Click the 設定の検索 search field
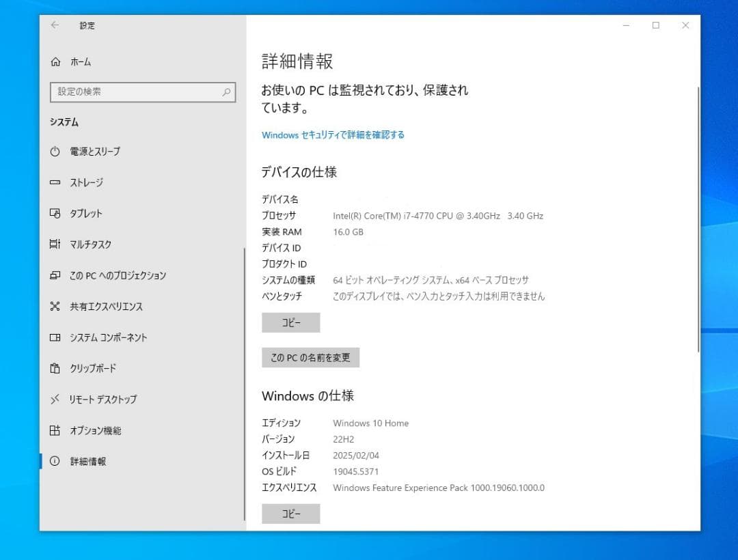The height and width of the screenshot is (560, 738). click(142, 92)
